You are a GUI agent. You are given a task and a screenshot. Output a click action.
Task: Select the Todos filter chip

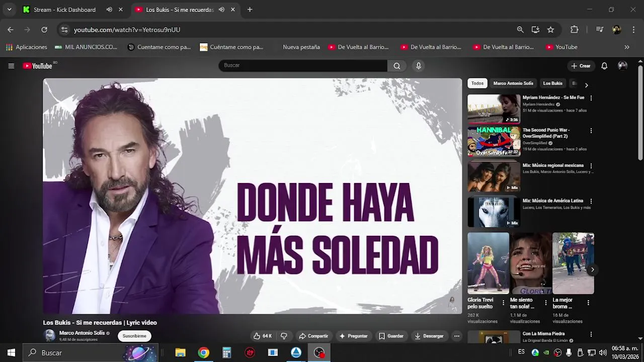[477, 83]
